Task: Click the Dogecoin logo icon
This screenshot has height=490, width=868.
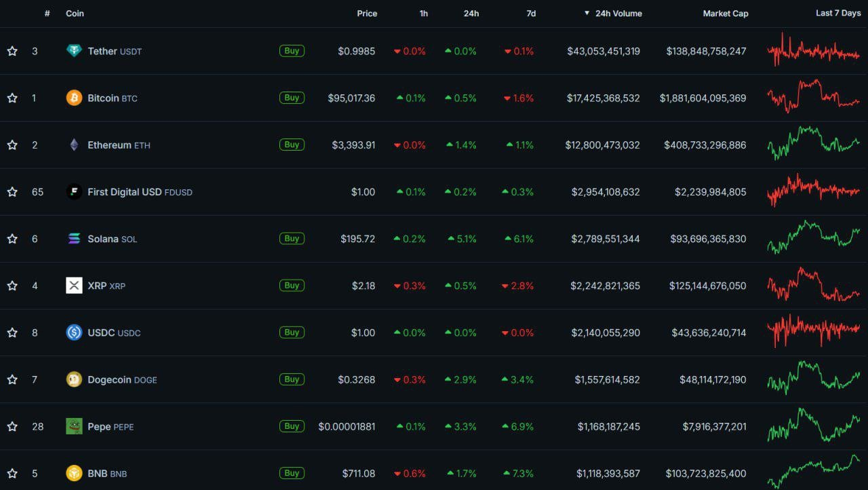Action: tap(74, 379)
